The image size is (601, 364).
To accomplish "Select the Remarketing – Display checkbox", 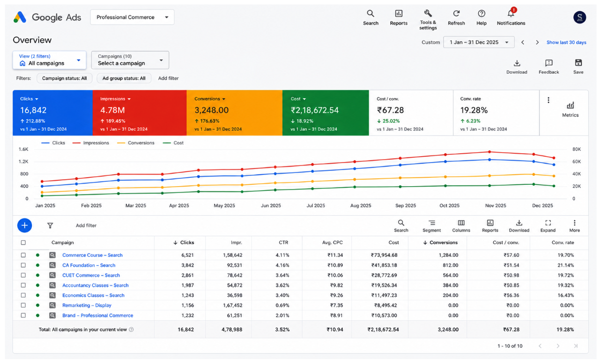I will pos(23,305).
